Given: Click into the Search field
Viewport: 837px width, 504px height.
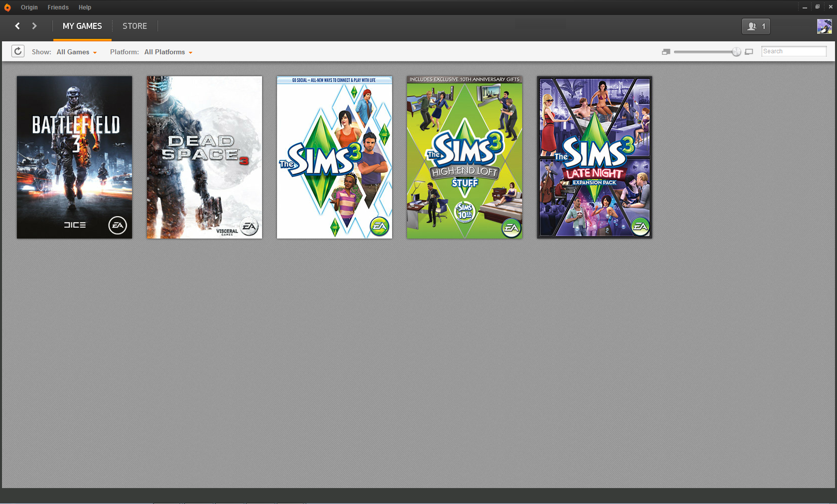Looking at the screenshot, I should pyautogui.click(x=794, y=51).
